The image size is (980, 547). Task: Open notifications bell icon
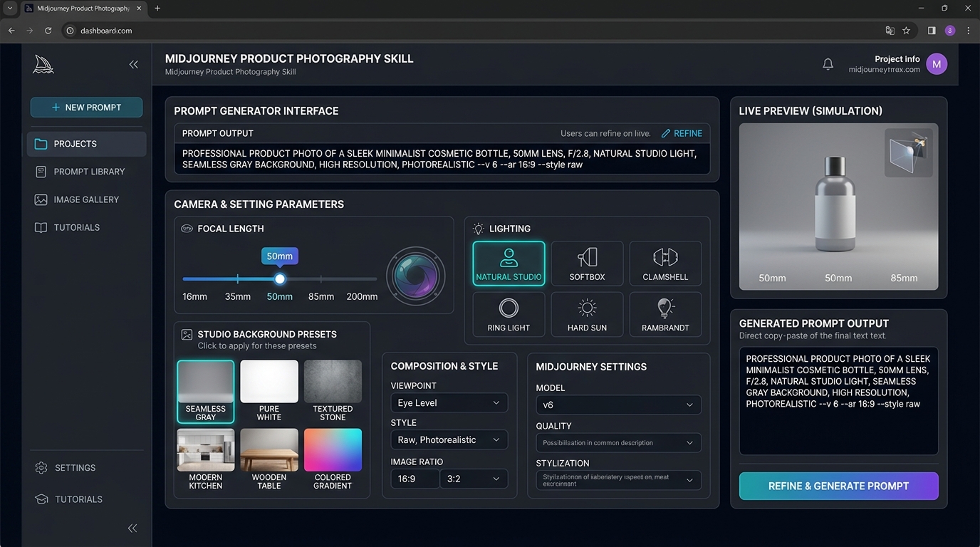pos(828,64)
